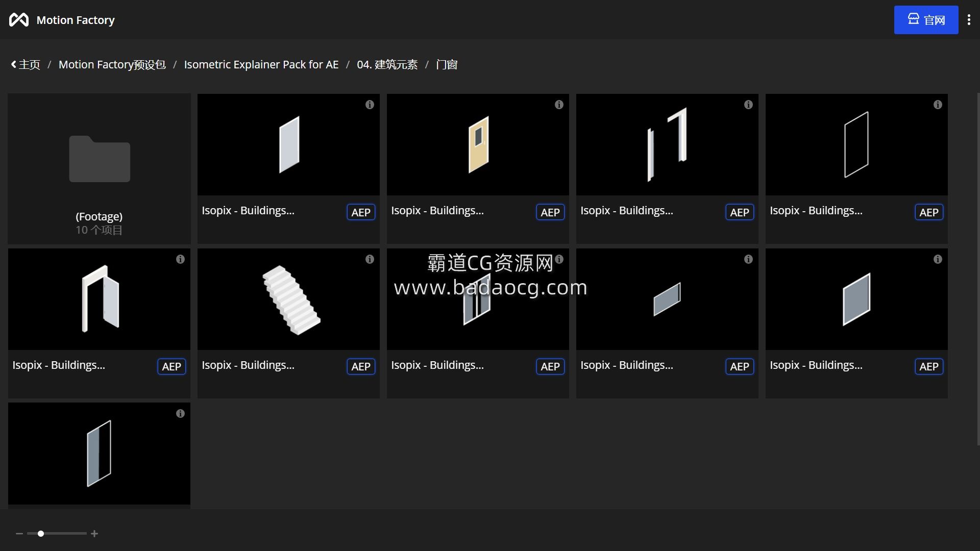The height and width of the screenshot is (551, 980).
Task: Select the plain white door thumbnail
Action: [x=288, y=145]
